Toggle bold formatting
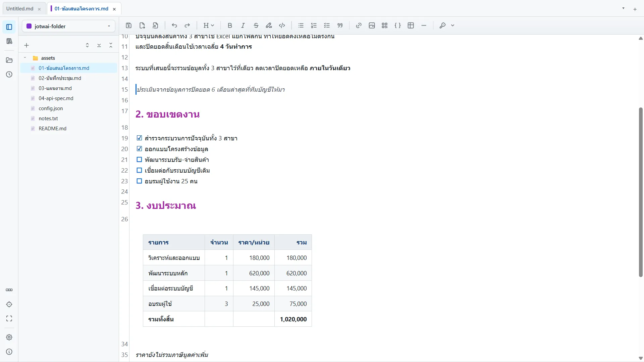Viewport: 644px width, 362px height. (x=230, y=26)
